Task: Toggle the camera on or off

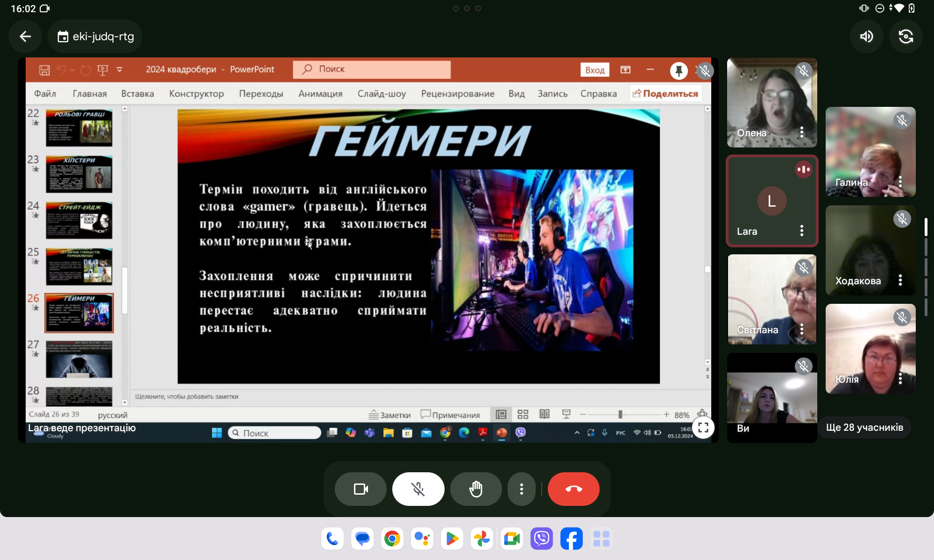Action: tap(361, 489)
